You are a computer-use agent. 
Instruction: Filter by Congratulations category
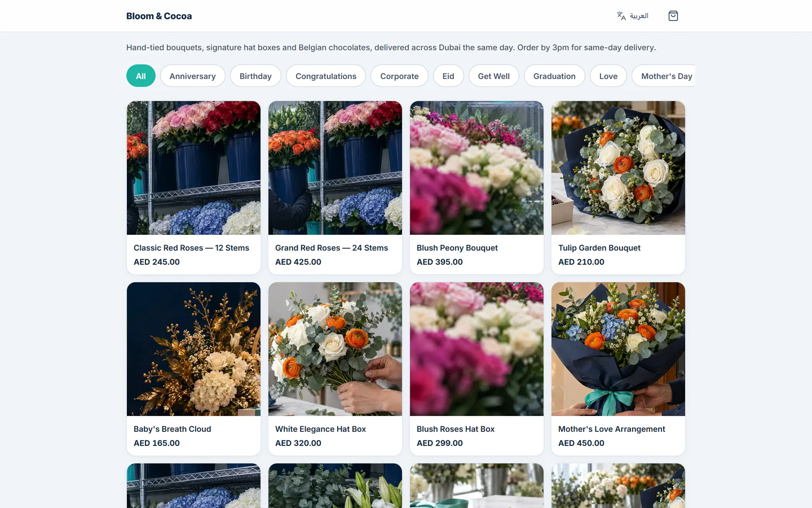(x=326, y=76)
